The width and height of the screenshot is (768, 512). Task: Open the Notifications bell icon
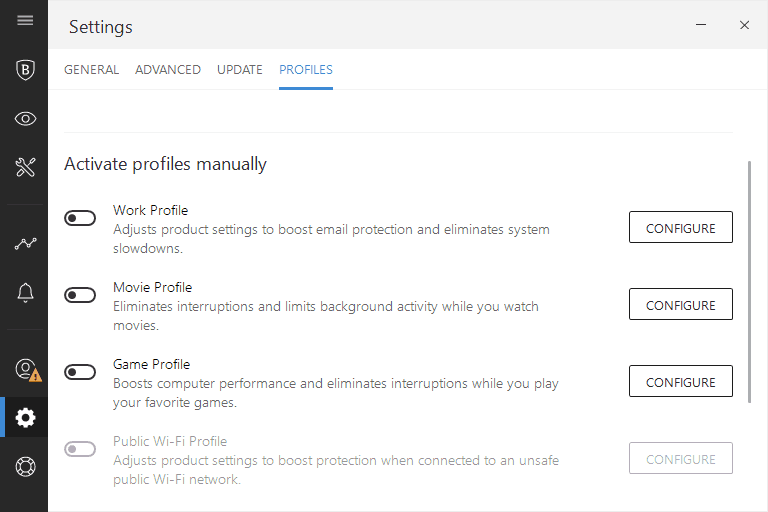point(25,293)
